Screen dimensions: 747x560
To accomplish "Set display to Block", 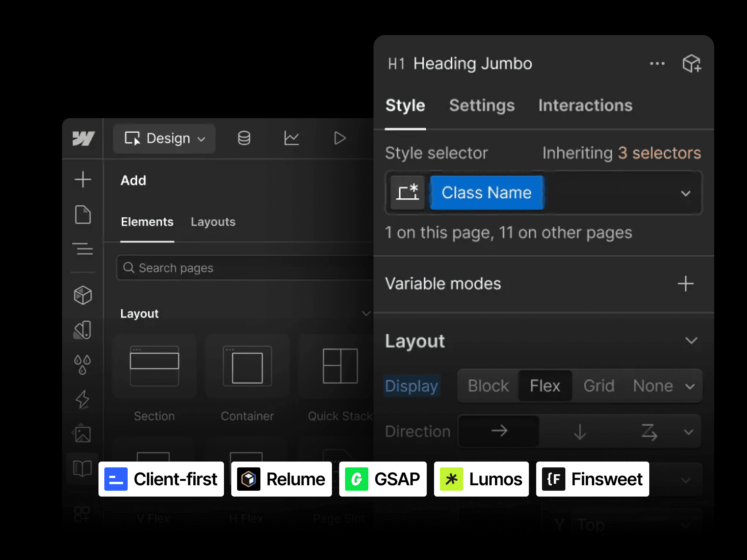I will coord(488,386).
